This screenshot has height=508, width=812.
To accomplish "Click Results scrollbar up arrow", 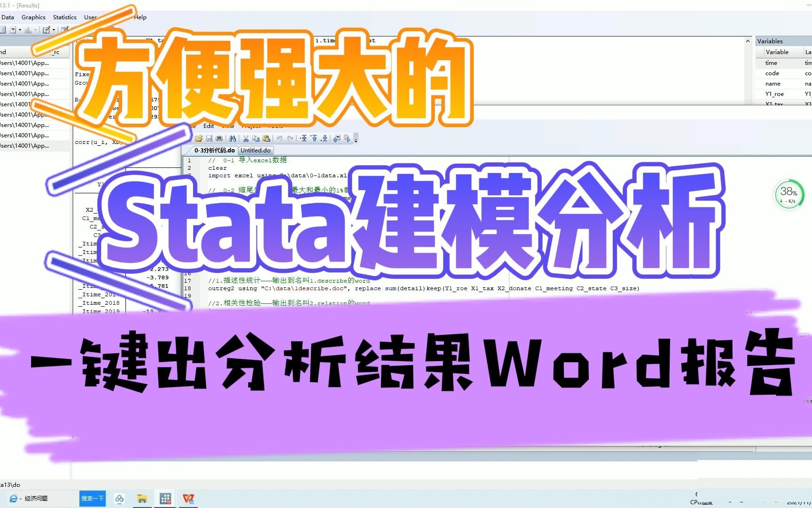I will pos(748,41).
